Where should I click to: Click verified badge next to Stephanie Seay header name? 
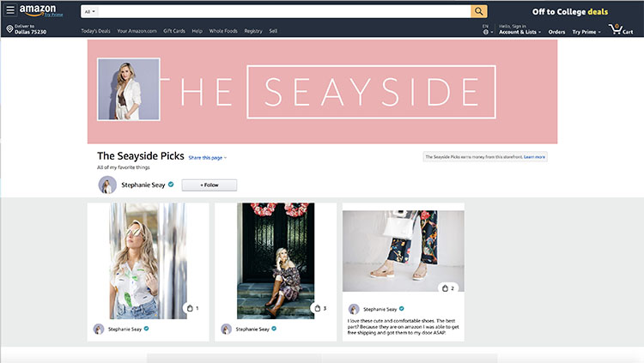[x=171, y=185]
